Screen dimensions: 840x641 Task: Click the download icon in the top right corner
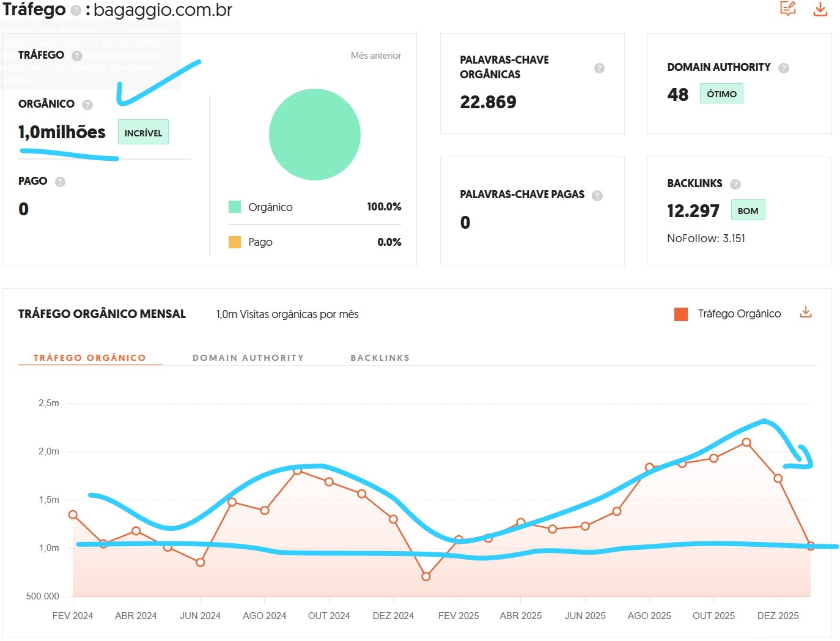click(x=820, y=9)
